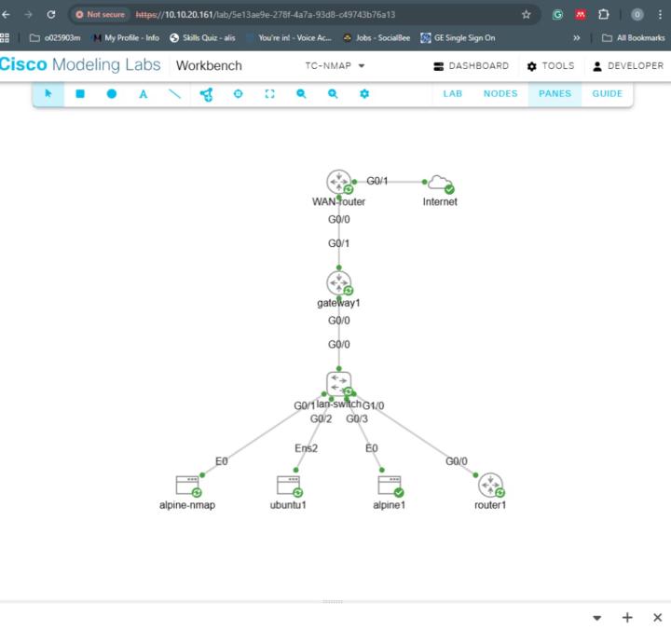Select the line drawing tool
This screenshot has width=671, height=644.
click(174, 94)
